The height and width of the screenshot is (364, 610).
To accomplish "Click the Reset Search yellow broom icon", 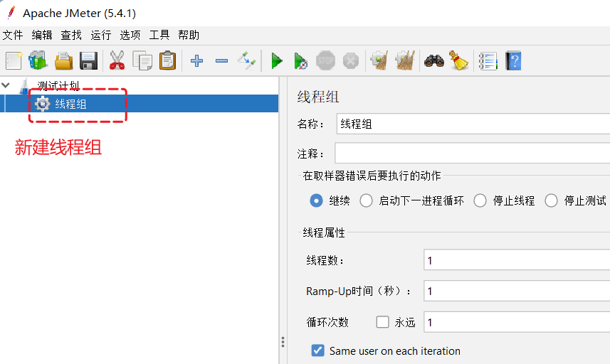I will pos(459,61).
